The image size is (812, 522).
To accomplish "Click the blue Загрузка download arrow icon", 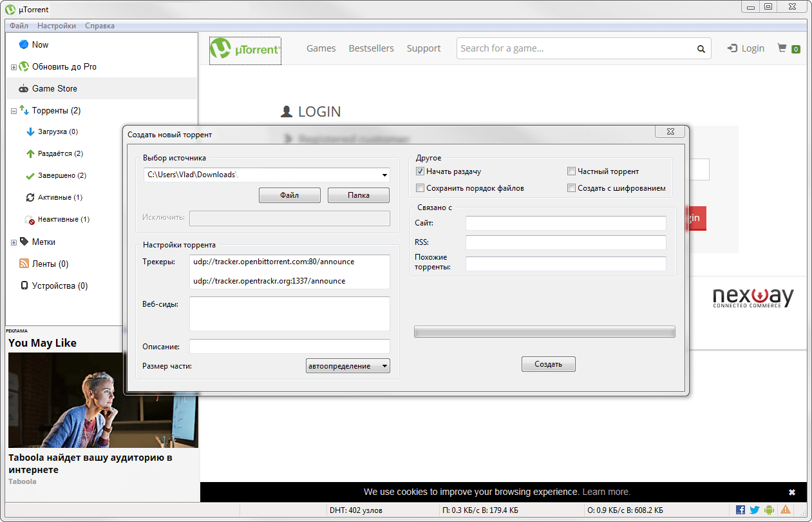I will point(30,132).
